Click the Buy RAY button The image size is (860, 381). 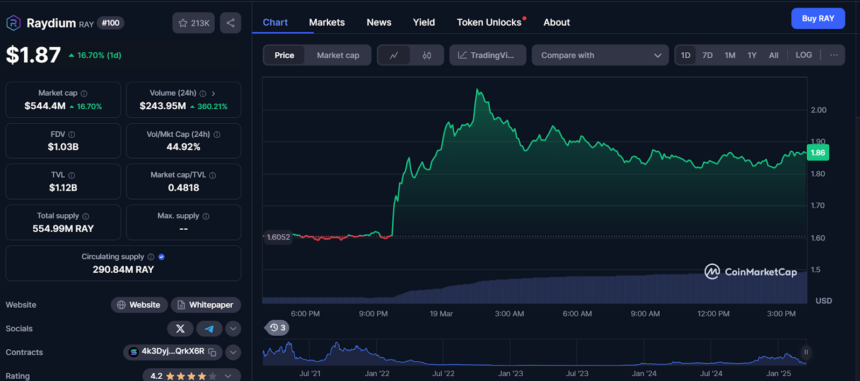818,19
